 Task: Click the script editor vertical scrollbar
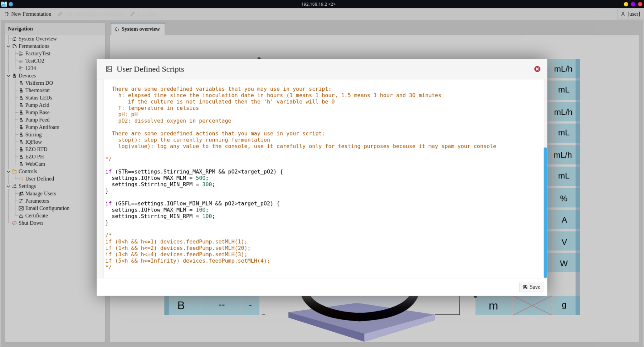(545, 212)
